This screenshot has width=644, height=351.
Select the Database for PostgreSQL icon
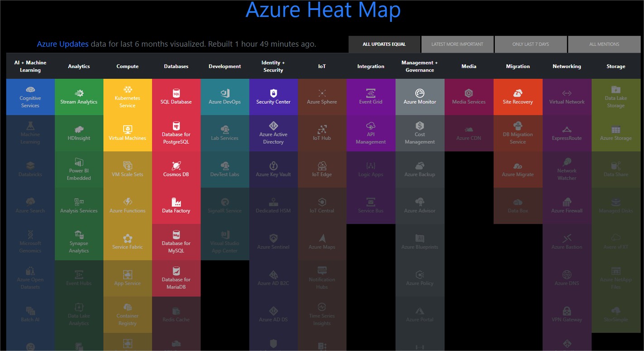click(176, 126)
